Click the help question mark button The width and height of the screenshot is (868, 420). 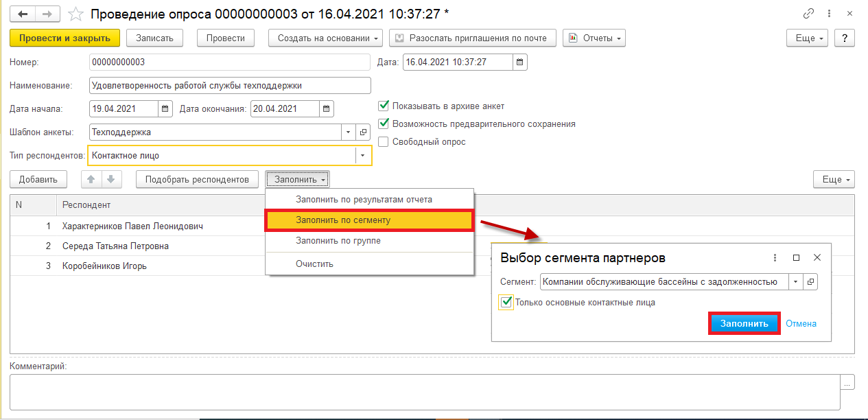click(x=845, y=38)
